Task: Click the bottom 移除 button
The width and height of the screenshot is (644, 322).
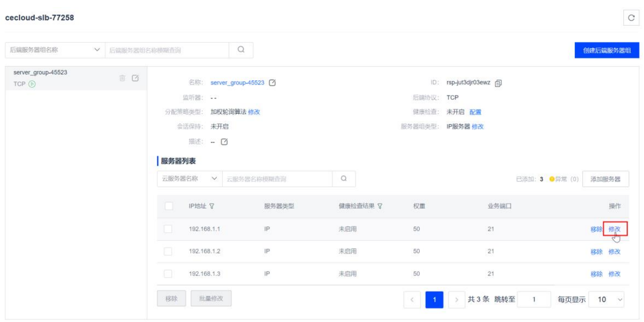Action: coord(172,299)
